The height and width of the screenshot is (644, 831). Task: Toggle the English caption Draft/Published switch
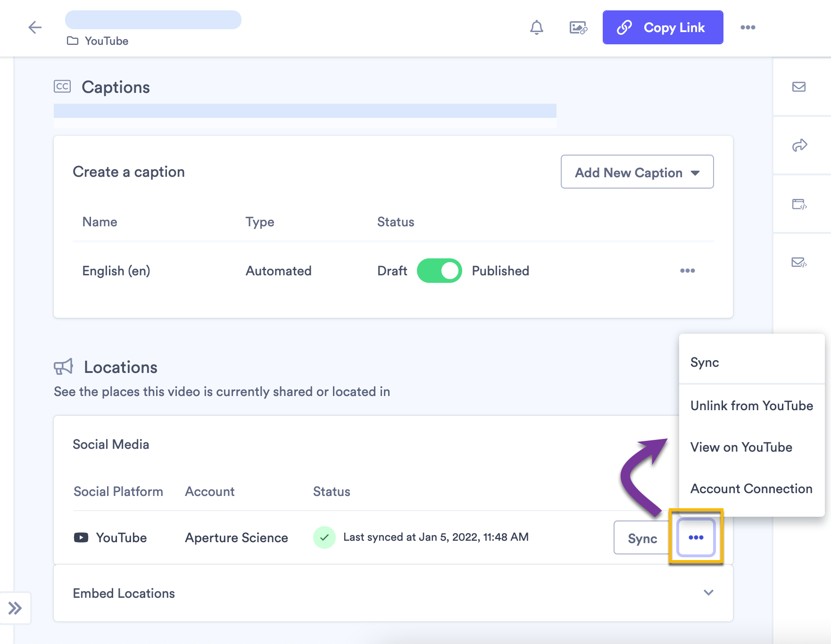(440, 271)
